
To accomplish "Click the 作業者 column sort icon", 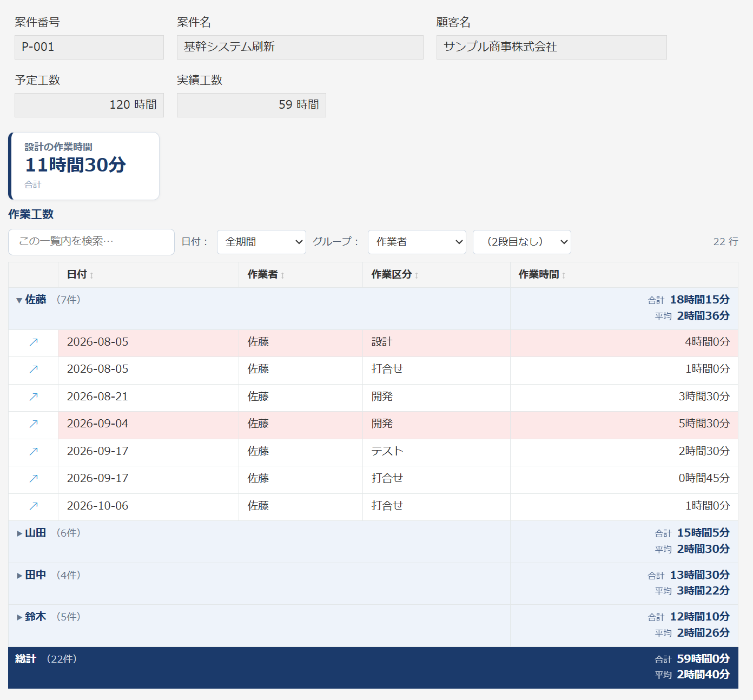I will (x=282, y=275).
